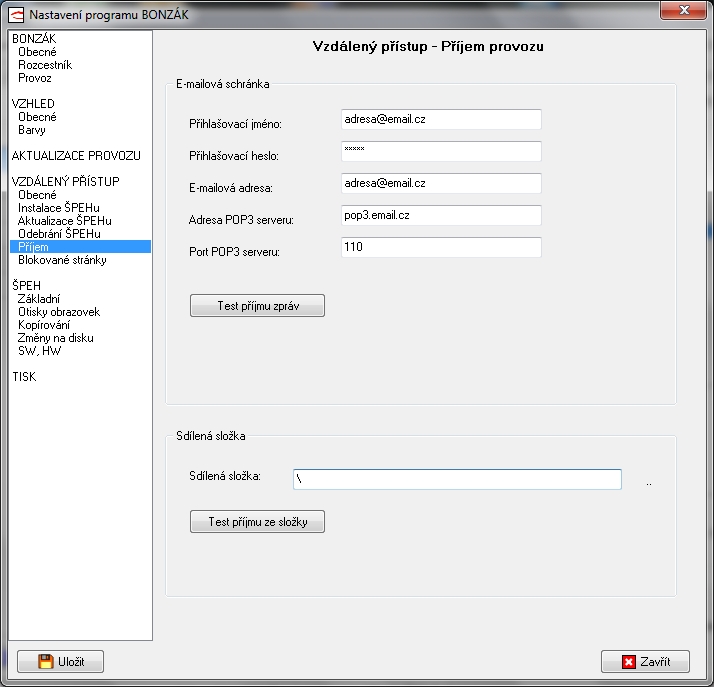Click the Uložit save button
This screenshot has height=687, width=714.
[x=61, y=661]
